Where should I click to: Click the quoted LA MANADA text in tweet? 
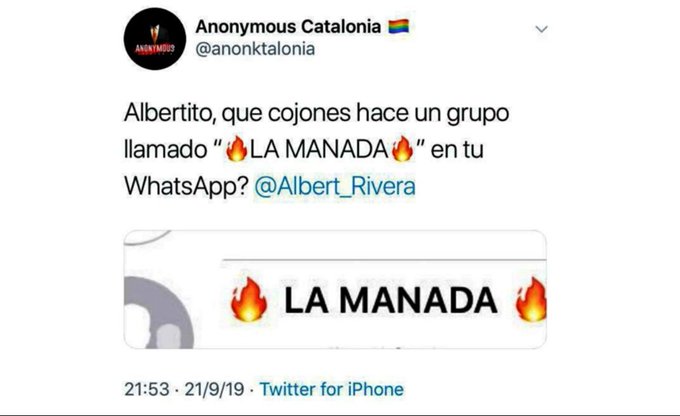(319, 149)
